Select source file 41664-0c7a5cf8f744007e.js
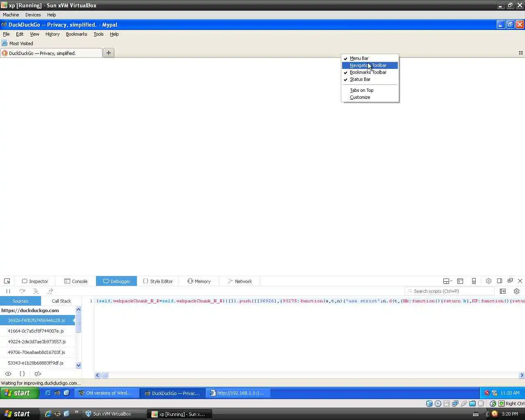Viewport: 525px width, 420px height. pyautogui.click(x=37, y=331)
